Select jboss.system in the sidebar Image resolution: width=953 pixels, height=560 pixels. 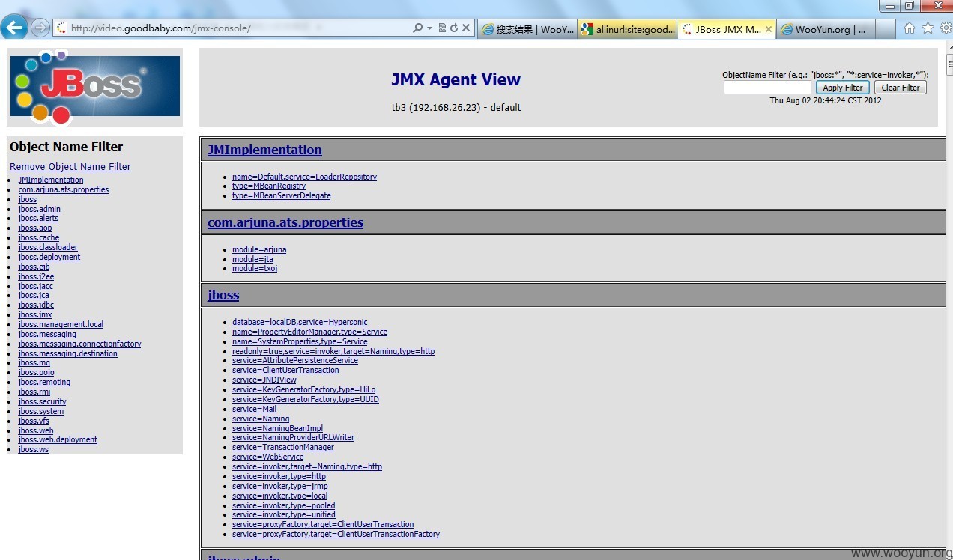[41, 411]
